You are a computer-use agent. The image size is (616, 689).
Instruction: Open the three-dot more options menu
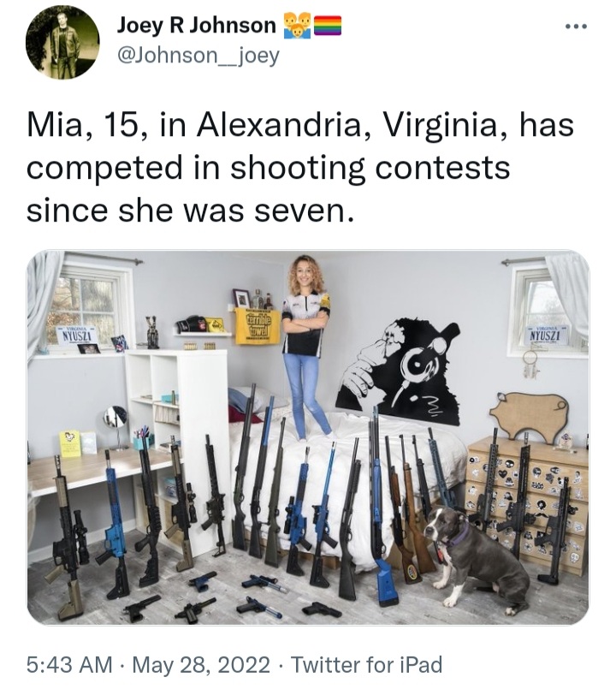(x=576, y=27)
